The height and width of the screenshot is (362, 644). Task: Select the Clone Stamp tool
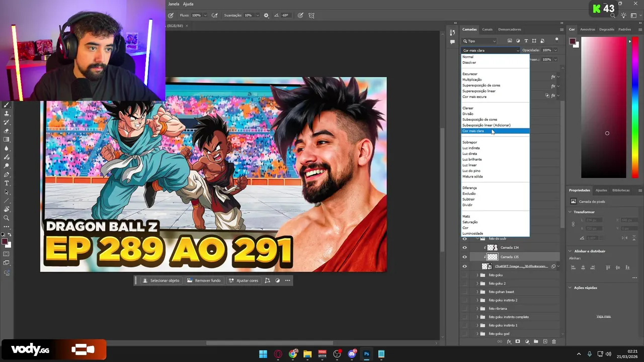coord(7,114)
